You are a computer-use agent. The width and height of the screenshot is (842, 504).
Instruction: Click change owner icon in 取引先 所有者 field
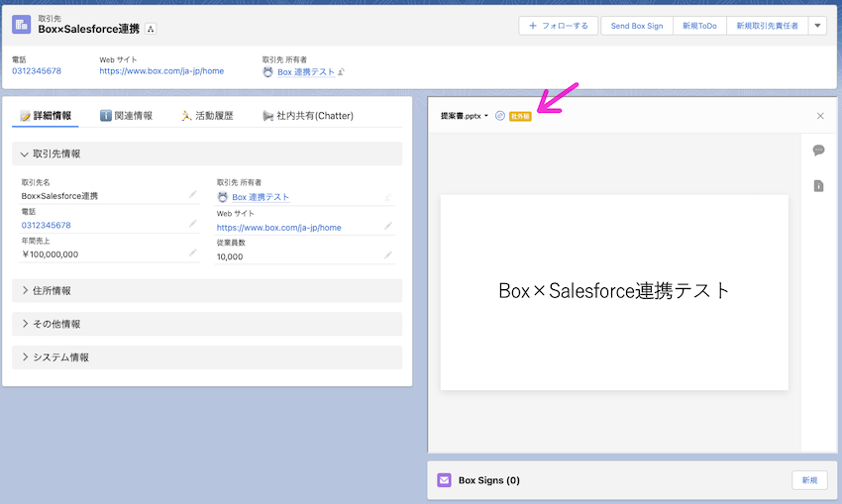[388, 197]
